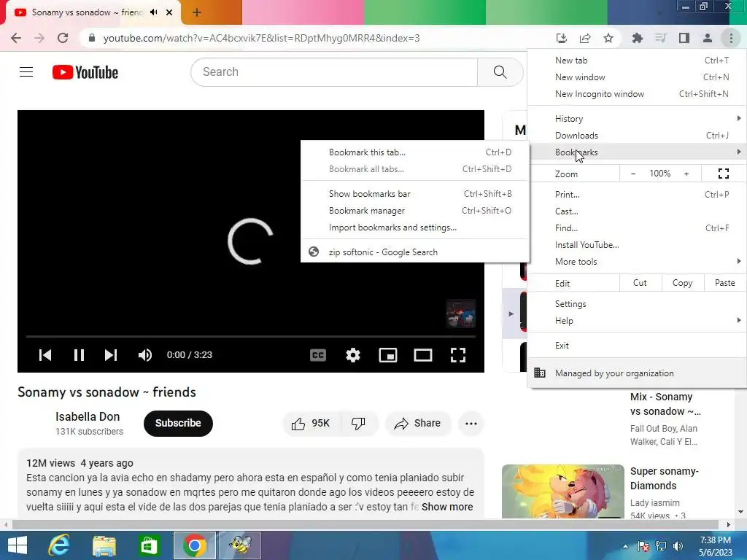Launch Internet Explorer from the taskbar
747x560 pixels.
[59, 545]
